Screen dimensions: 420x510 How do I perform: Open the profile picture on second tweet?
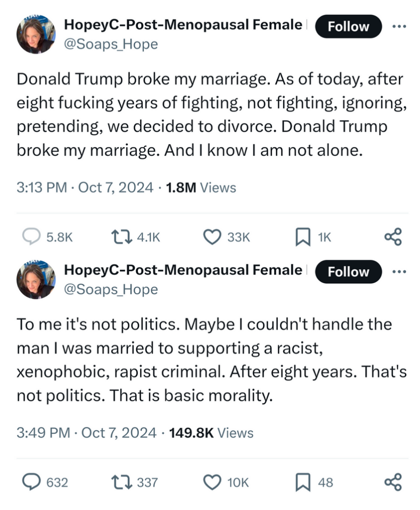pos(37,279)
